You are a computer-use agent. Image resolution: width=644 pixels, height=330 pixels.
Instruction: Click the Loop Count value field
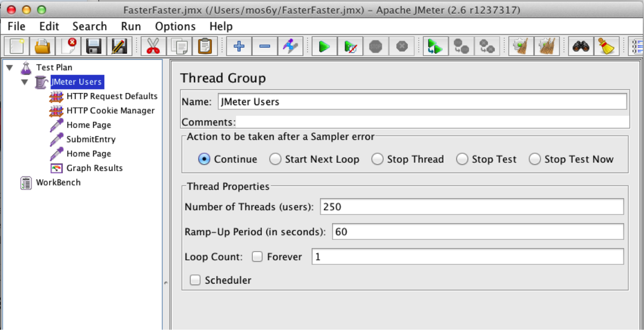point(467,256)
